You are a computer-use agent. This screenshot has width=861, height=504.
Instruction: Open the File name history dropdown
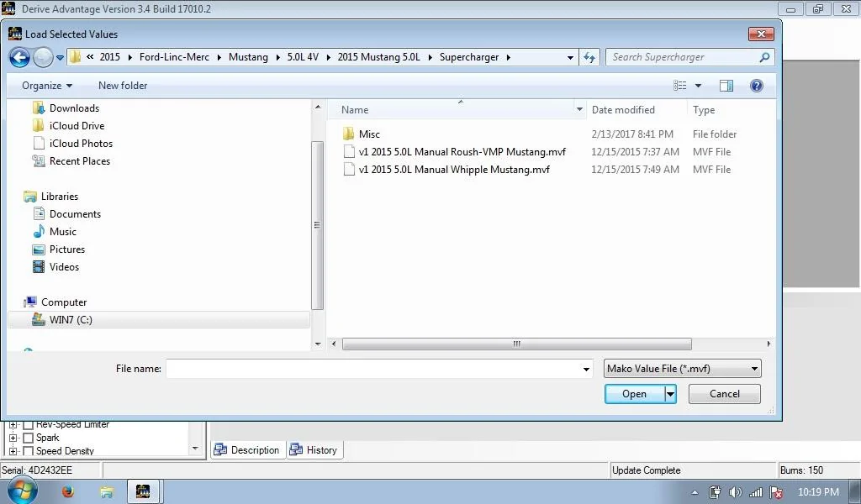click(x=586, y=369)
